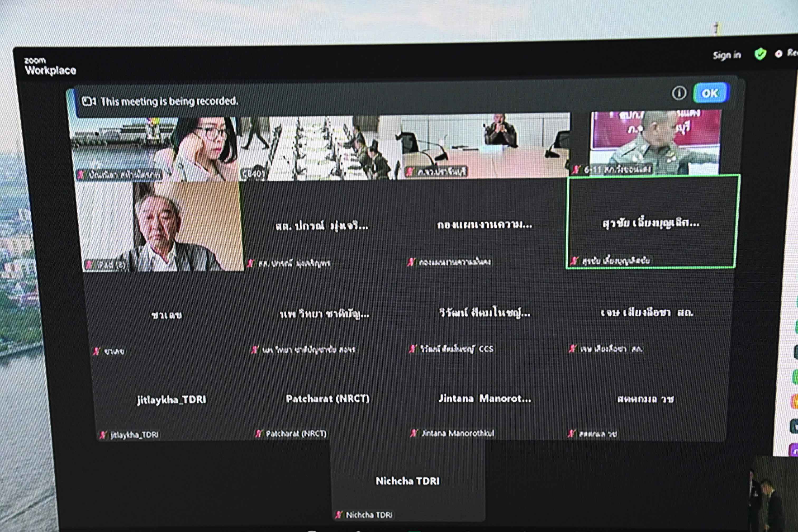
Task: Select the jitlaykha_TDRI participant tile
Action: click(171, 400)
